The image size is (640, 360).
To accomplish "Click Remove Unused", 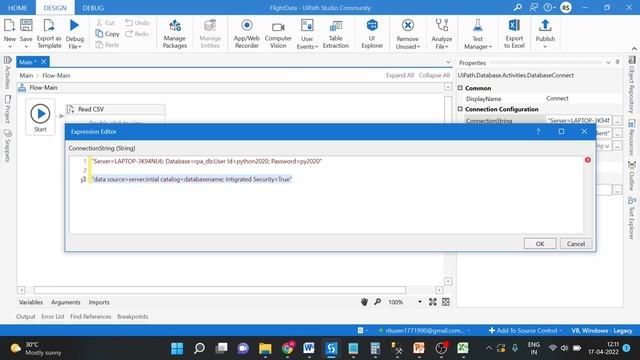I will pyautogui.click(x=407, y=34).
